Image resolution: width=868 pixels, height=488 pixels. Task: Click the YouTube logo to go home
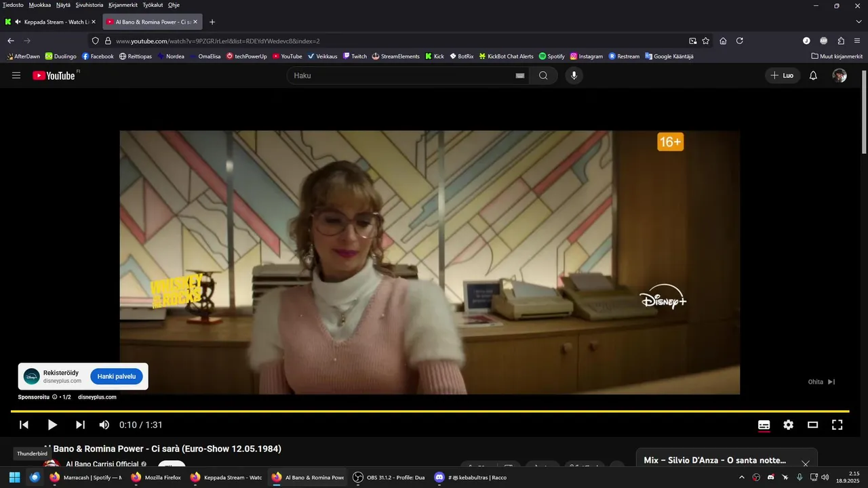pos(54,75)
